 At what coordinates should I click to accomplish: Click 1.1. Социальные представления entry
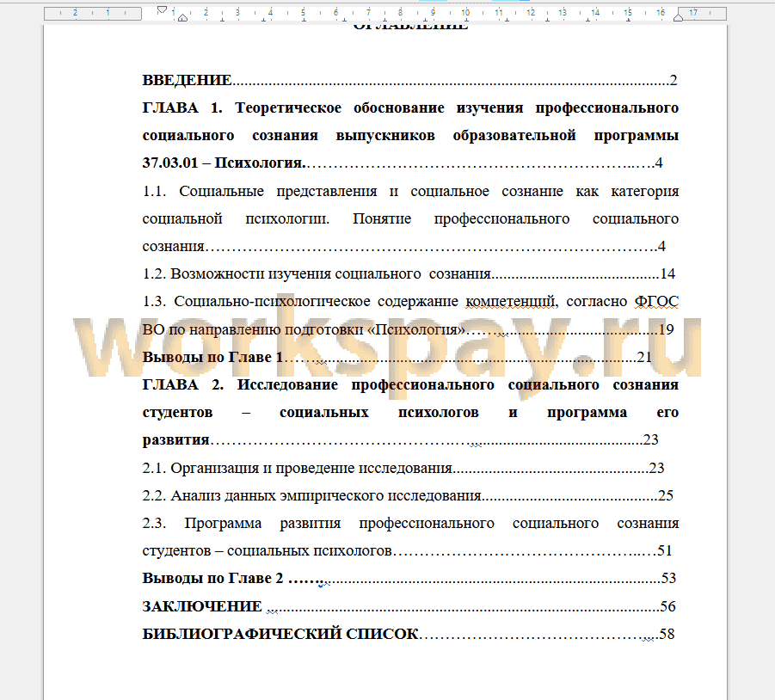pos(410,191)
